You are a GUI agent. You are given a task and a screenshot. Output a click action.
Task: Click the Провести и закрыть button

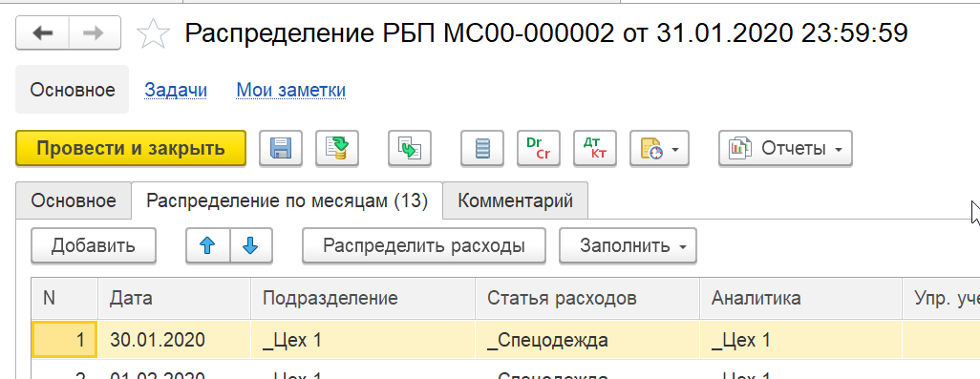(x=131, y=148)
